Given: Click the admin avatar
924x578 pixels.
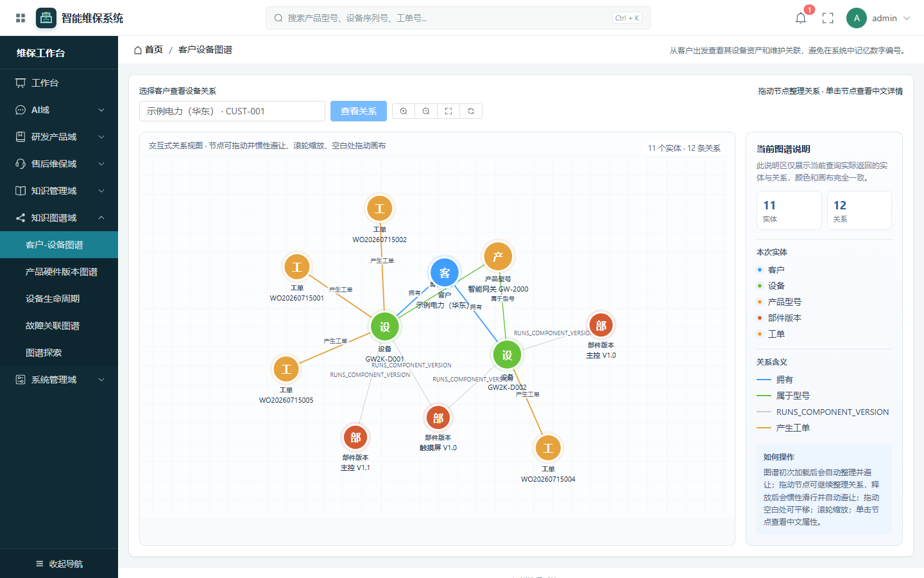Looking at the screenshot, I should click(x=857, y=18).
